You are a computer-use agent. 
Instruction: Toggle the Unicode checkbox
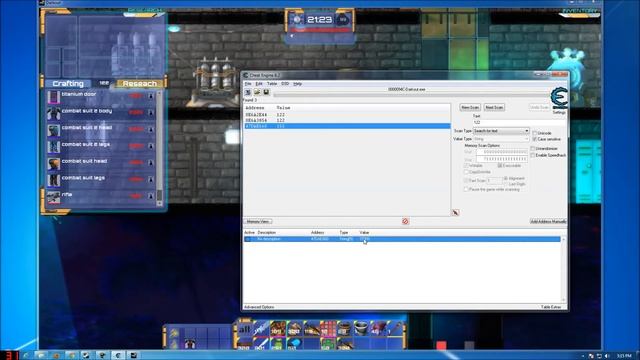[x=535, y=133]
